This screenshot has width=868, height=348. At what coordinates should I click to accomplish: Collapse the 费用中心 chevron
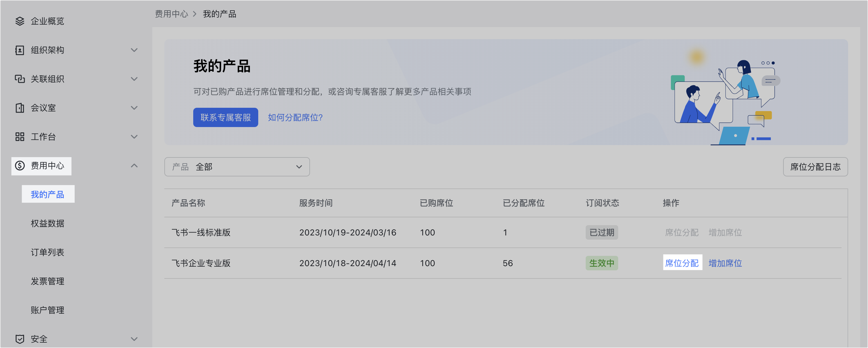point(134,166)
